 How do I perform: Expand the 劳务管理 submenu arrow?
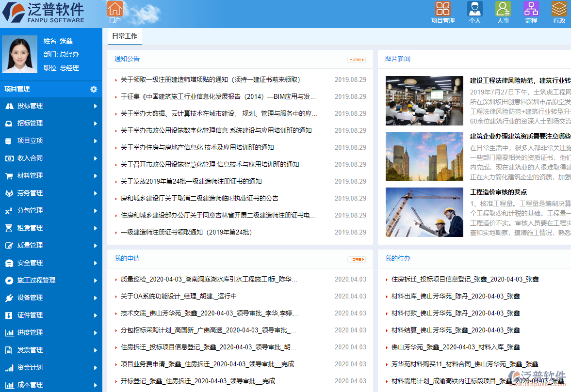[x=96, y=193]
